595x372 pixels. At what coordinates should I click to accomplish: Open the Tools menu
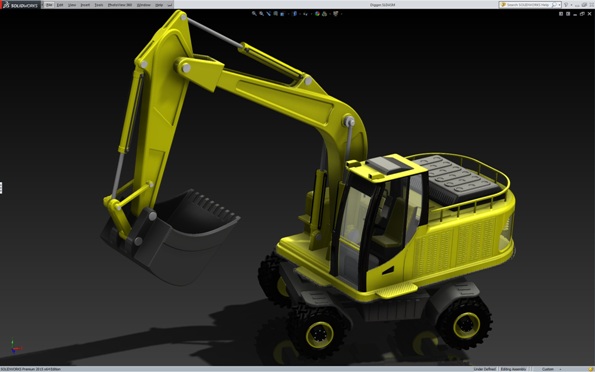(x=99, y=5)
